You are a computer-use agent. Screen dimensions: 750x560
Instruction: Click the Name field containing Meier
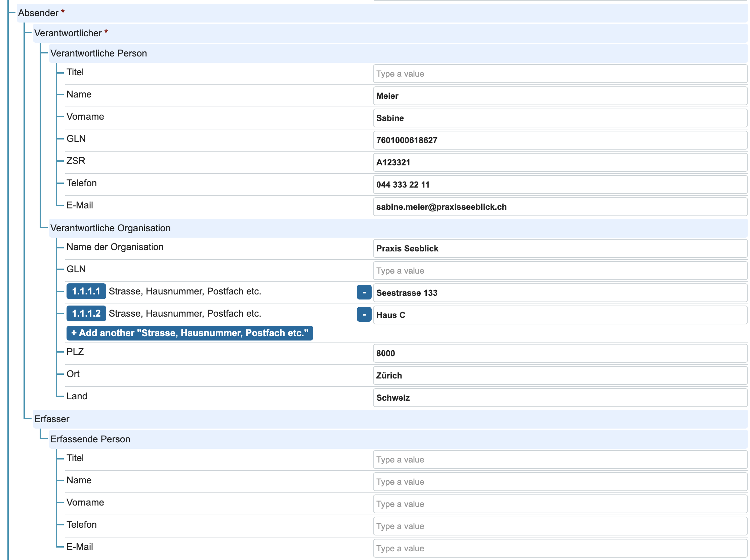[x=559, y=96]
